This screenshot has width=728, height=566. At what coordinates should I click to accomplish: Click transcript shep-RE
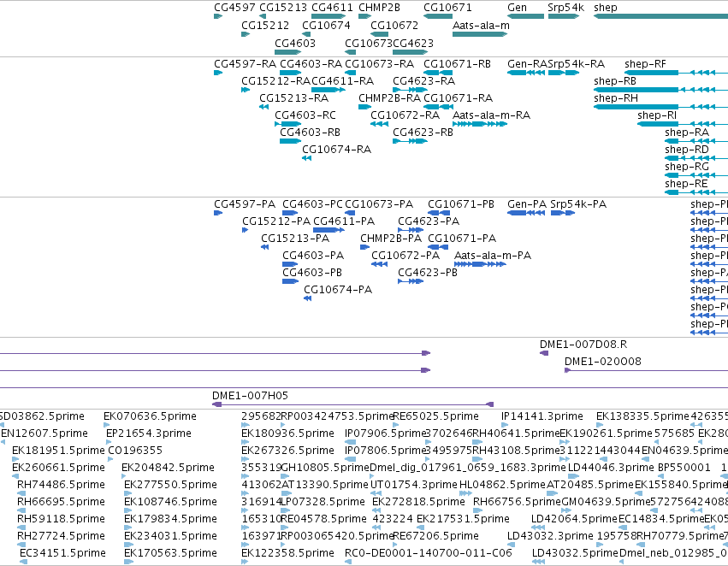pyautogui.click(x=696, y=193)
